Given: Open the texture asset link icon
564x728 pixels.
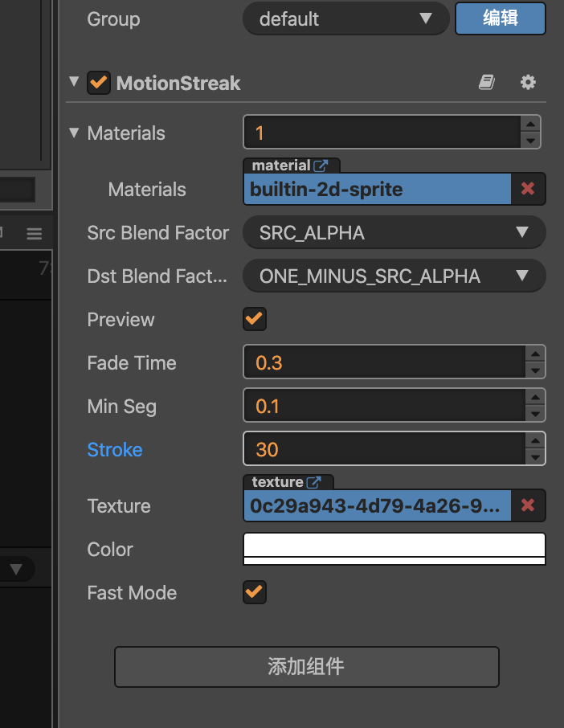Looking at the screenshot, I should pos(313,482).
